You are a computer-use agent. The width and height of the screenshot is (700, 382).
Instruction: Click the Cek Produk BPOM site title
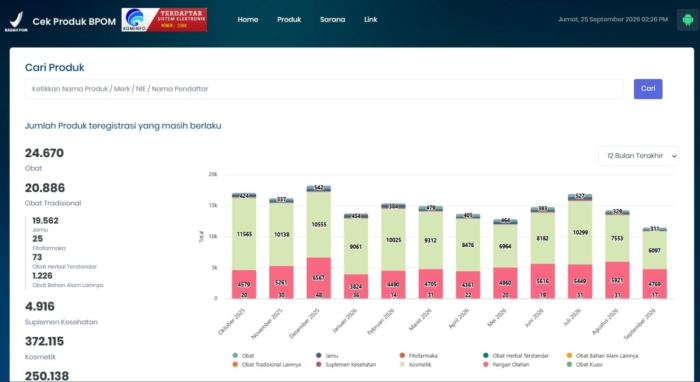(74, 21)
